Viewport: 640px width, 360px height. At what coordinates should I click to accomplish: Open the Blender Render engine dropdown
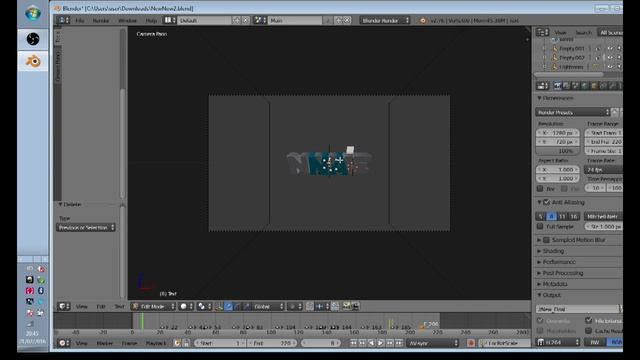point(385,20)
